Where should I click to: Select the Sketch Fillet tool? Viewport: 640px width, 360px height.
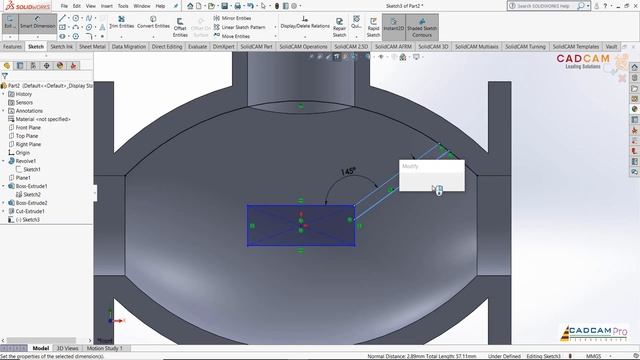(89, 36)
